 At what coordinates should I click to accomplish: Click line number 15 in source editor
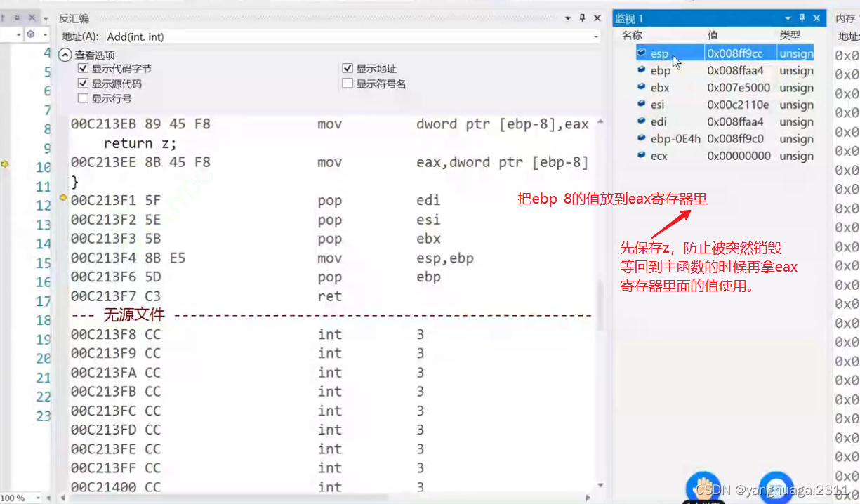click(44, 263)
